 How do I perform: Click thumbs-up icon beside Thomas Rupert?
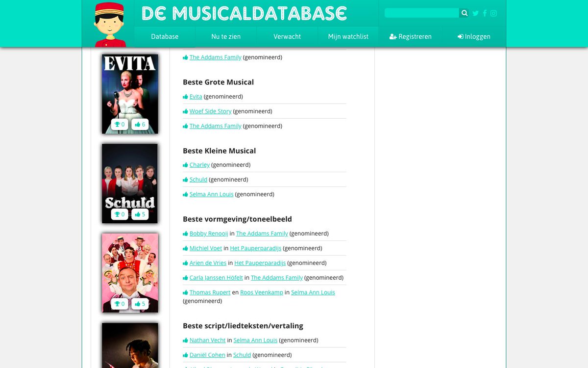coord(186,292)
